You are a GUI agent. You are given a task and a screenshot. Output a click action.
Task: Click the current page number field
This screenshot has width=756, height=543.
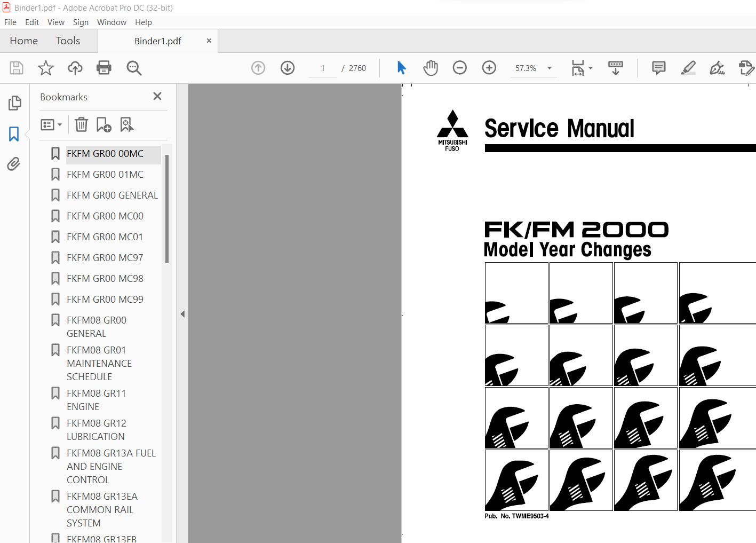[323, 68]
